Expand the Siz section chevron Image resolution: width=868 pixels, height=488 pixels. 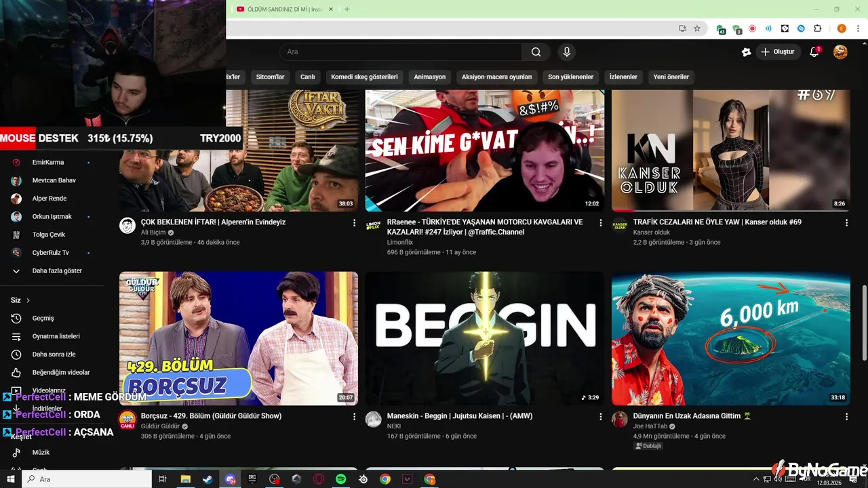[x=28, y=300]
